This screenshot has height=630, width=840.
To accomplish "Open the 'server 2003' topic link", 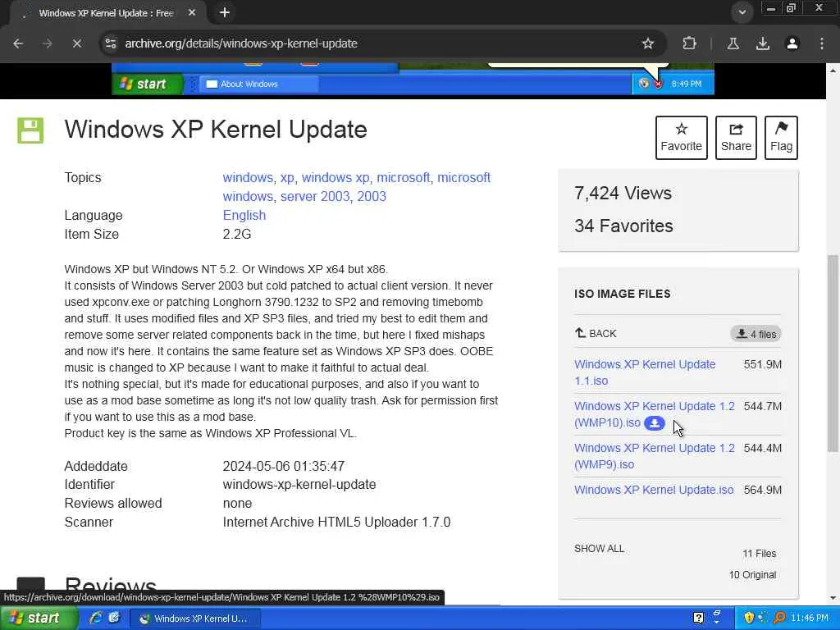I will 315,197.
